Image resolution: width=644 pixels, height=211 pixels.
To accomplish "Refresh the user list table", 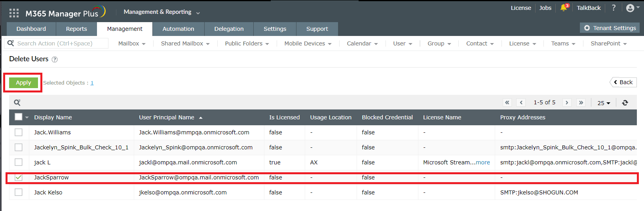I will (625, 103).
